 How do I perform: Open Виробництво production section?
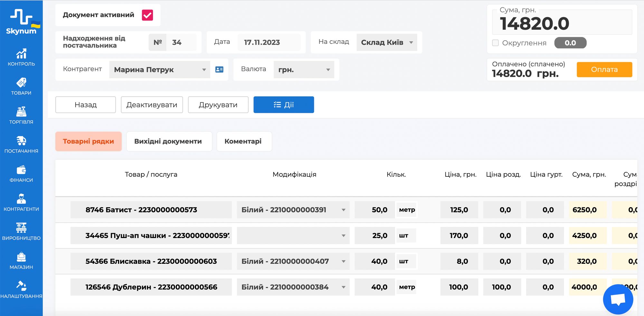21,232
